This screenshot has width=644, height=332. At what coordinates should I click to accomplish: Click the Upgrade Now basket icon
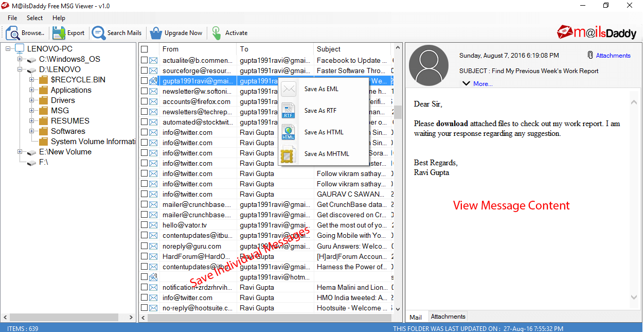click(x=156, y=33)
